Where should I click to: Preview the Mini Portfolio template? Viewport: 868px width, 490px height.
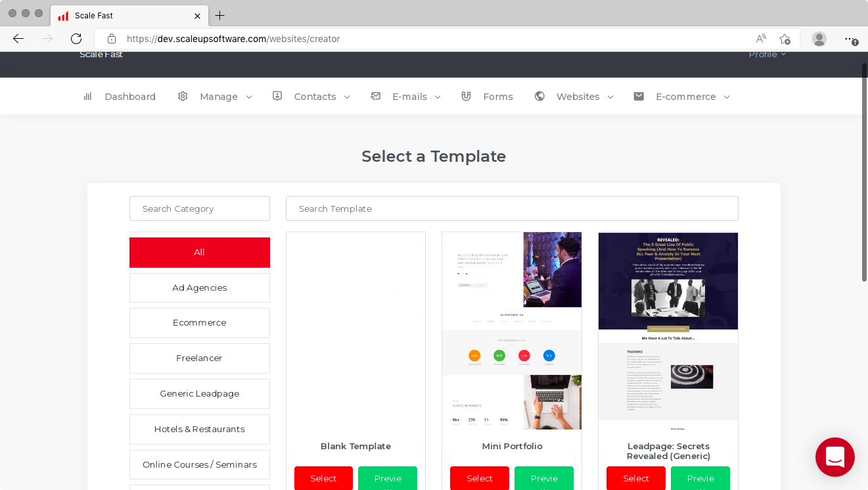[544, 478]
